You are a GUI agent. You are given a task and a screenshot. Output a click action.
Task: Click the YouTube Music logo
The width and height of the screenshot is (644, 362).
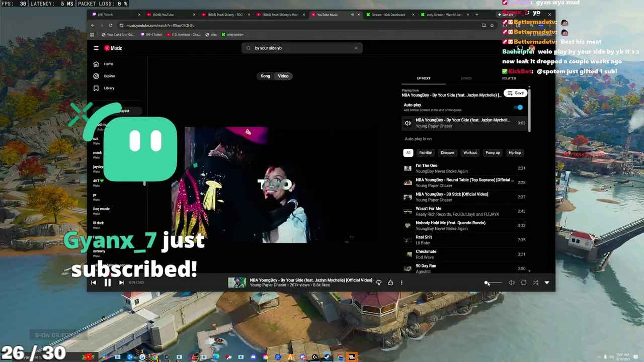click(x=113, y=48)
